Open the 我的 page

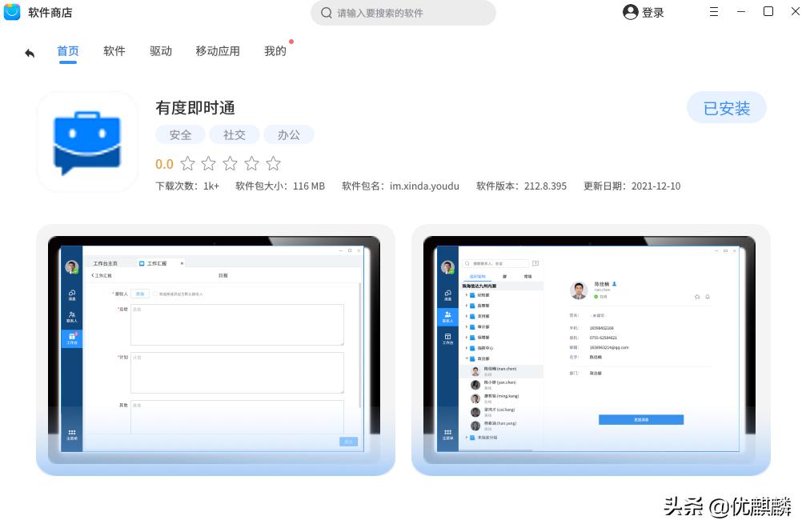[275, 51]
